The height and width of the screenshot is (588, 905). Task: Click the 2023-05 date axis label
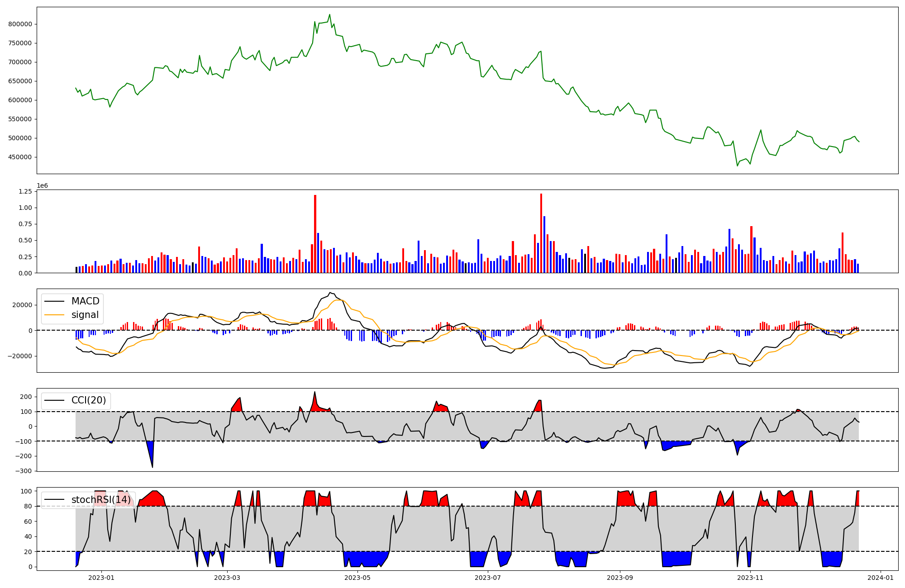(x=357, y=577)
